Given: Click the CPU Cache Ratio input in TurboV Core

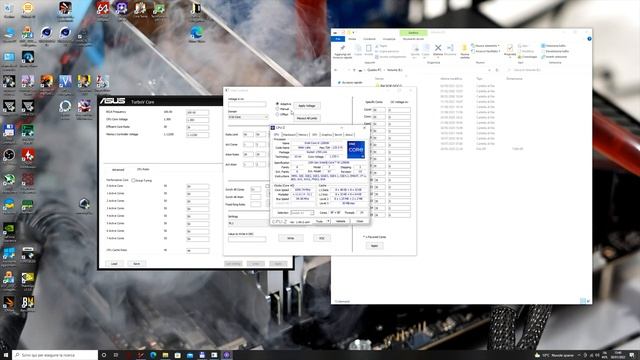Looking at the screenshot, I should point(198,251).
